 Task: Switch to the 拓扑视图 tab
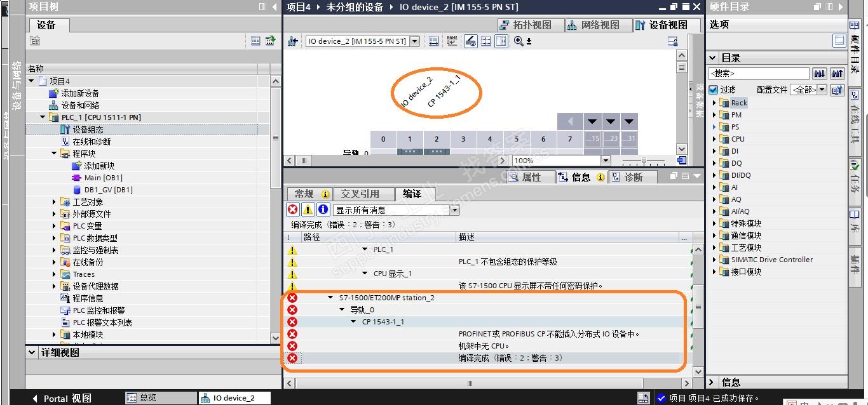531,25
